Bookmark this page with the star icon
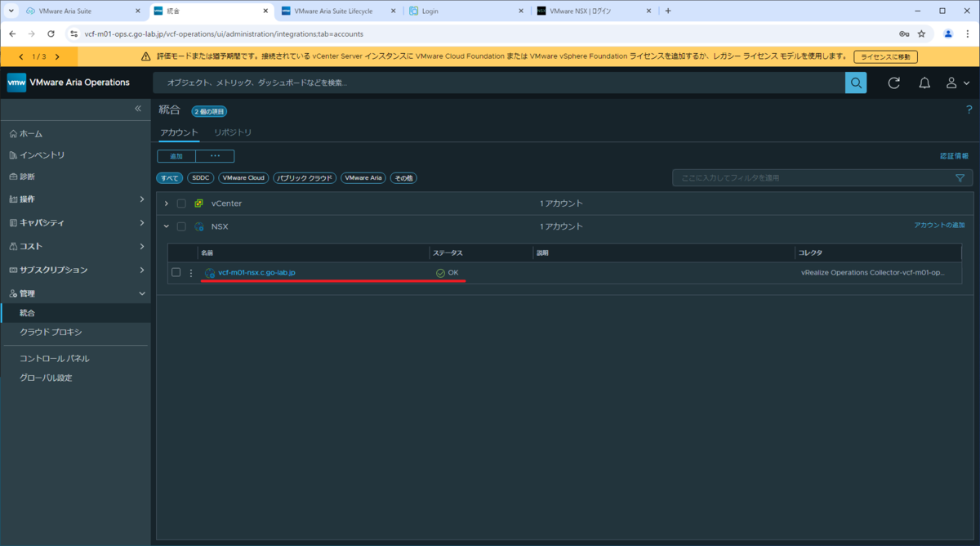 (x=921, y=34)
